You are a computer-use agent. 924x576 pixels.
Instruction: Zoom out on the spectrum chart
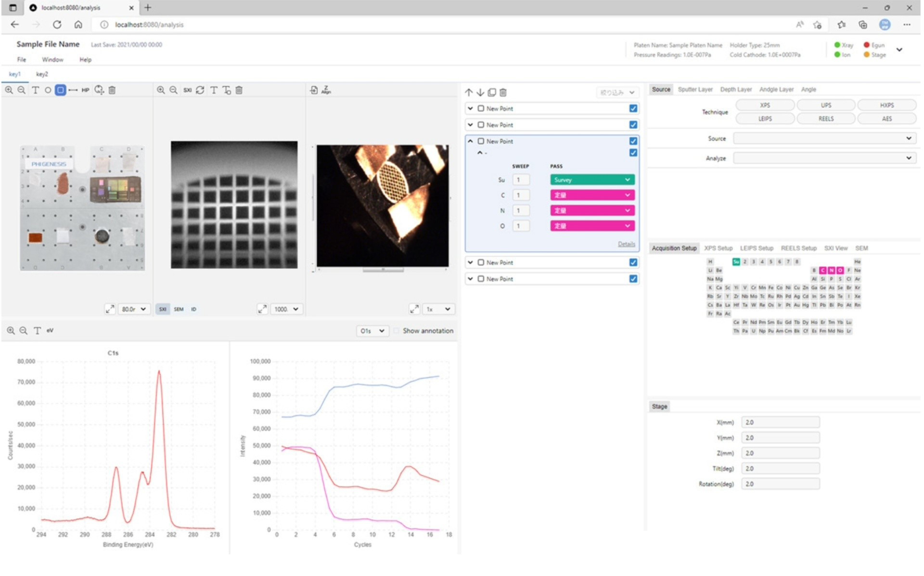click(x=23, y=331)
